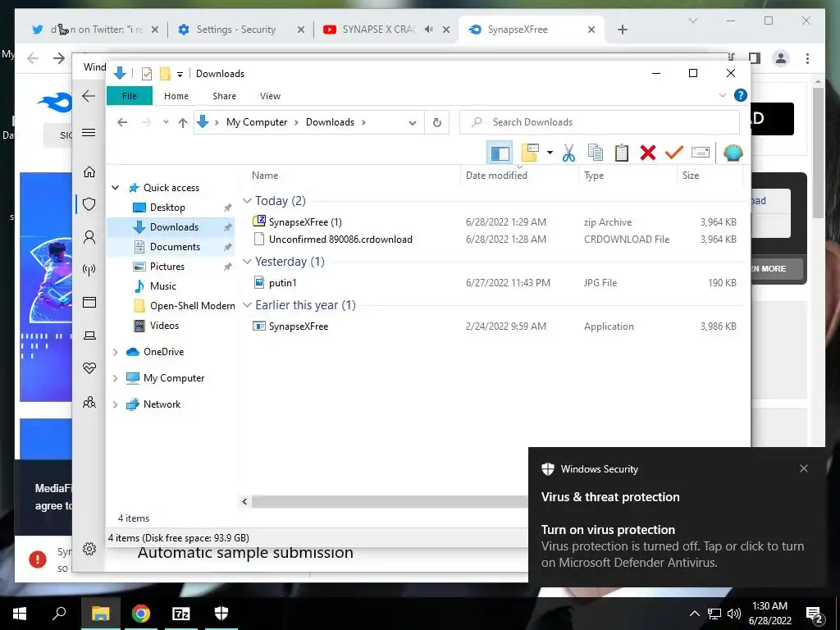Customize Quick Access Toolbar dropdown arrow

[180, 74]
